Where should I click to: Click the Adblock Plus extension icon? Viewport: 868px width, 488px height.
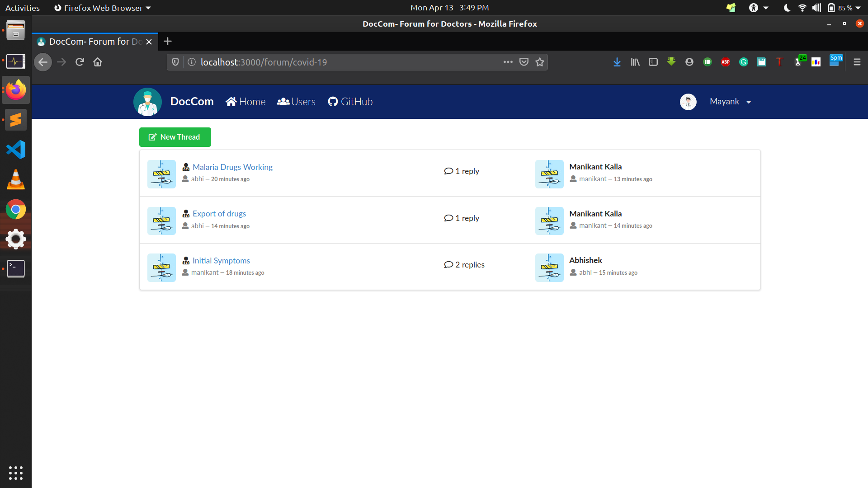click(726, 62)
